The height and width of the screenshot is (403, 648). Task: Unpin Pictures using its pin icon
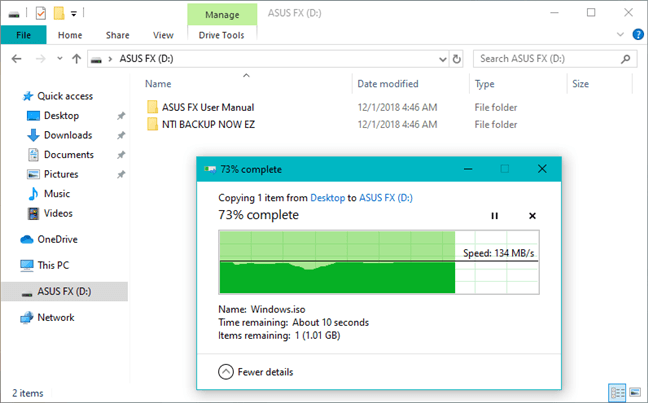pos(121,174)
